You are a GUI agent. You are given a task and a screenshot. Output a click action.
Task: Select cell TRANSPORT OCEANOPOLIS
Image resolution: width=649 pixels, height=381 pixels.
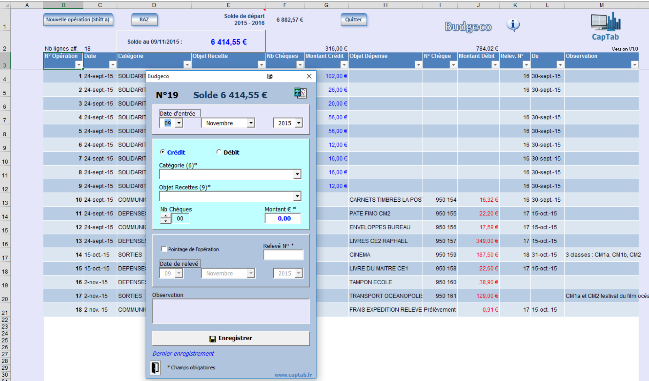pyautogui.click(x=385, y=296)
